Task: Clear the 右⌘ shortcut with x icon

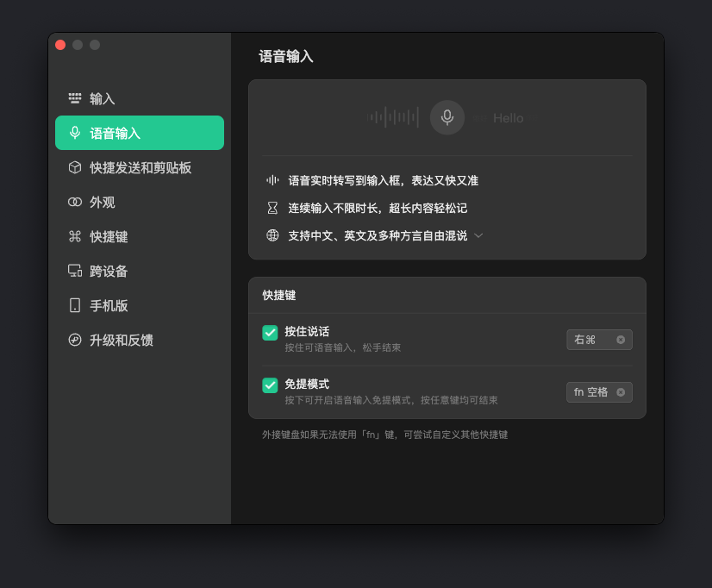Action: [x=621, y=340]
